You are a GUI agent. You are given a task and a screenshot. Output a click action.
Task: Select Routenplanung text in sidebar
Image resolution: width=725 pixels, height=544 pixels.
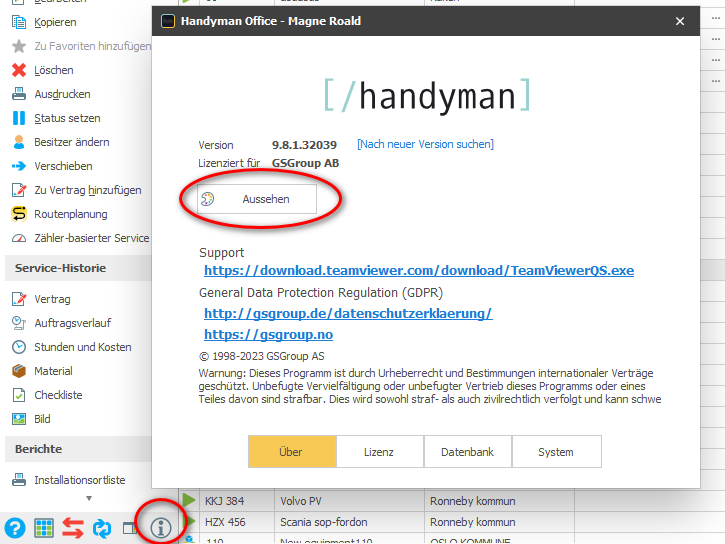[71, 214]
